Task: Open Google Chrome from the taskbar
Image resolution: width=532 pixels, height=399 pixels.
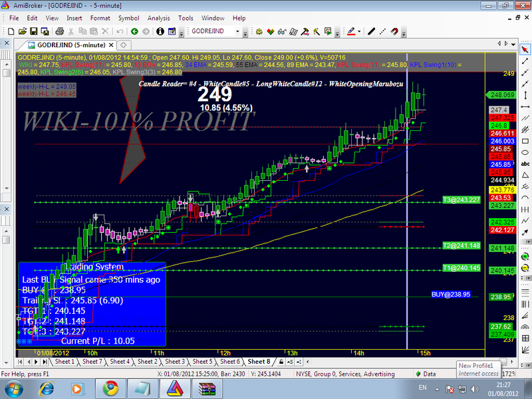Action: (110, 388)
